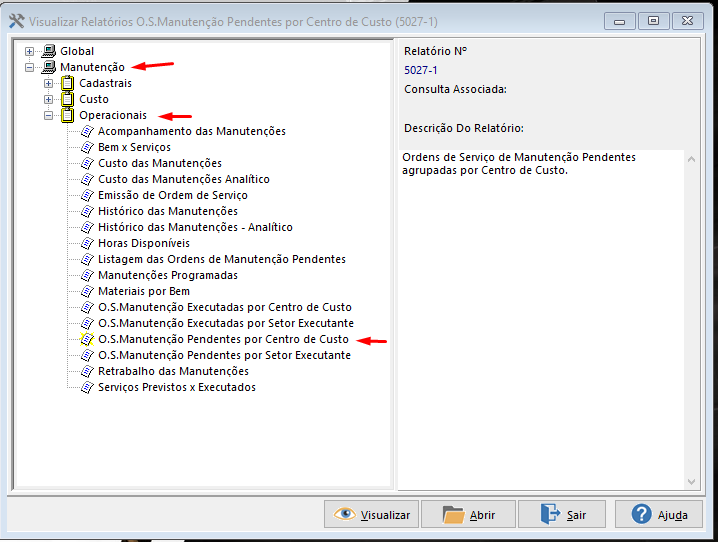Click the report number 5027-1
Screen dimensions: 718x542
[x=420, y=70]
